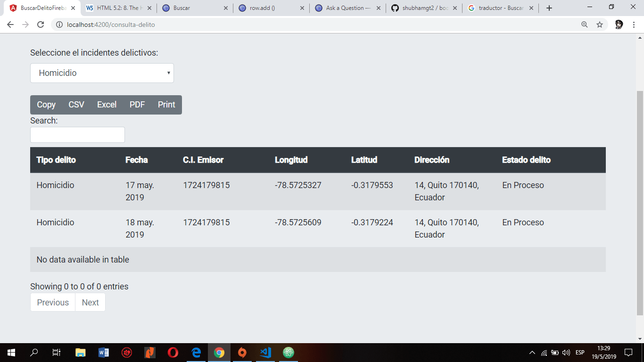Reload the consulta-delito page
644x362 pixels.
pyautogui.click(x=41, y=25)
